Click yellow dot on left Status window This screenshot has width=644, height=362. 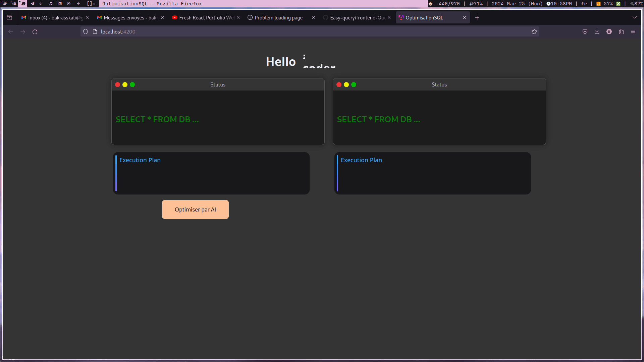coord(125,84)
